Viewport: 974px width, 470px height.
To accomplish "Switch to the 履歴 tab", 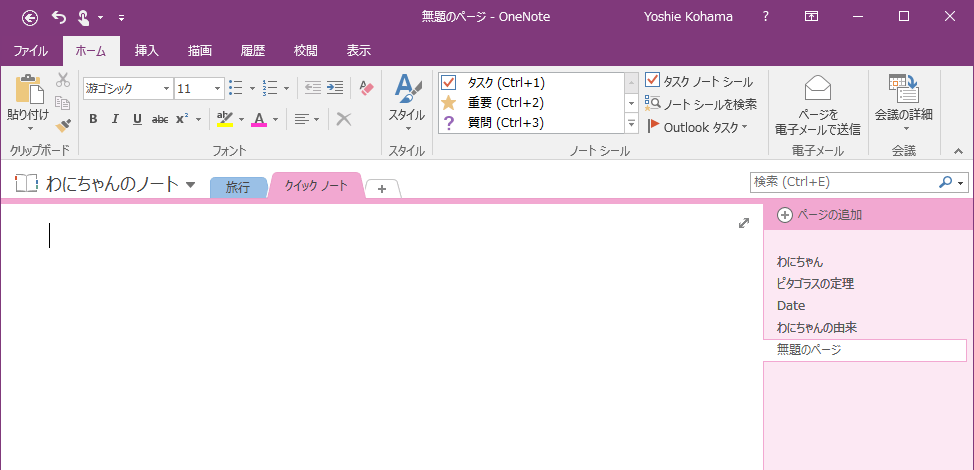I will [253, 52].
